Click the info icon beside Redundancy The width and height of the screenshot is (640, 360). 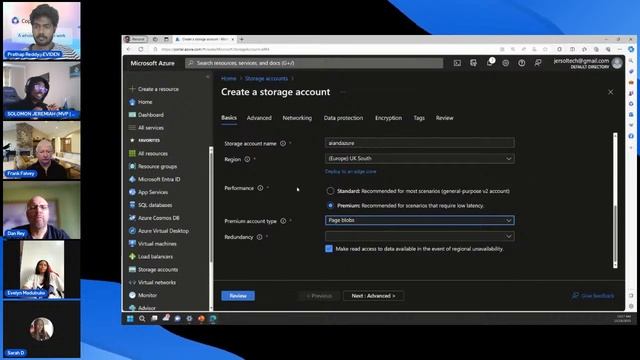coord(259,237)
